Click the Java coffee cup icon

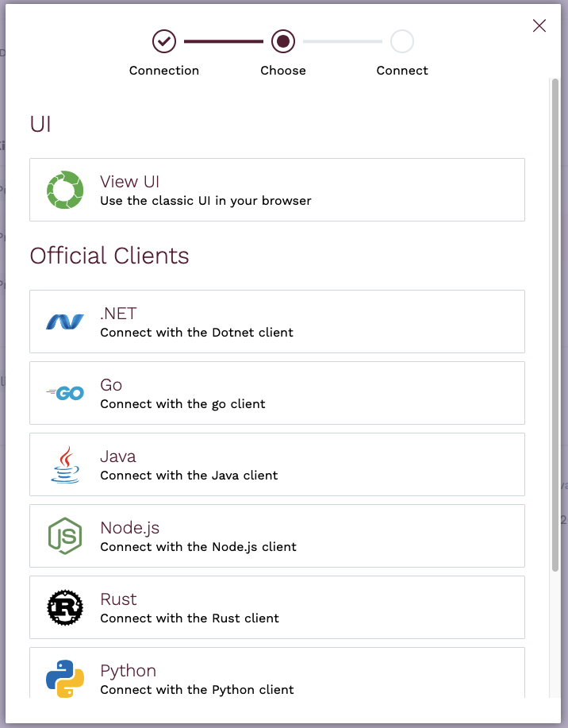click(65, 464)
